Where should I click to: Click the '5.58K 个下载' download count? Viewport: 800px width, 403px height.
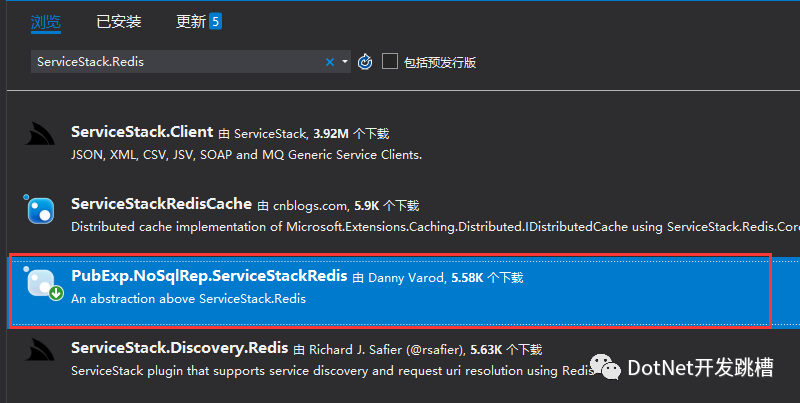487,278
